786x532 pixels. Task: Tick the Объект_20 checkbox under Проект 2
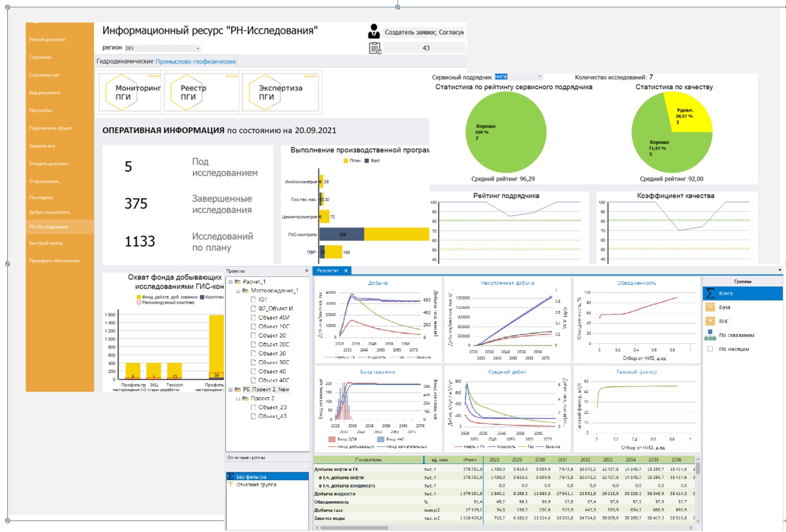click(x=253, y=407)
